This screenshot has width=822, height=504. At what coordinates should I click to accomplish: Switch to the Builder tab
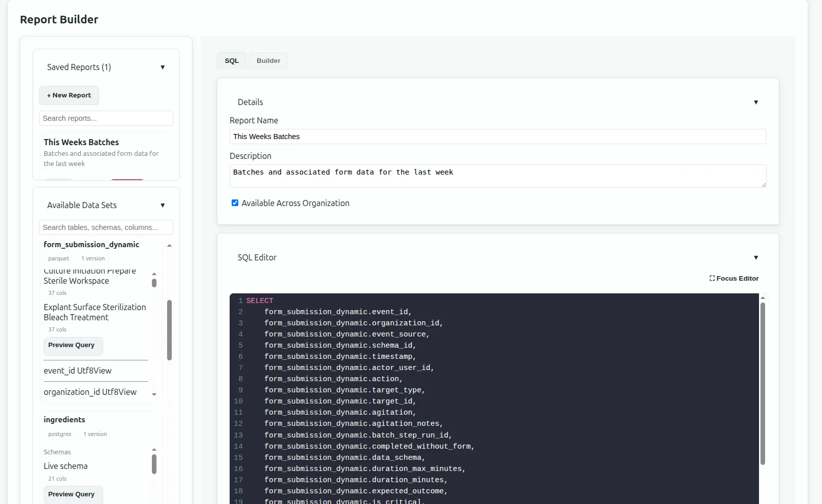[x=268, y=61]
